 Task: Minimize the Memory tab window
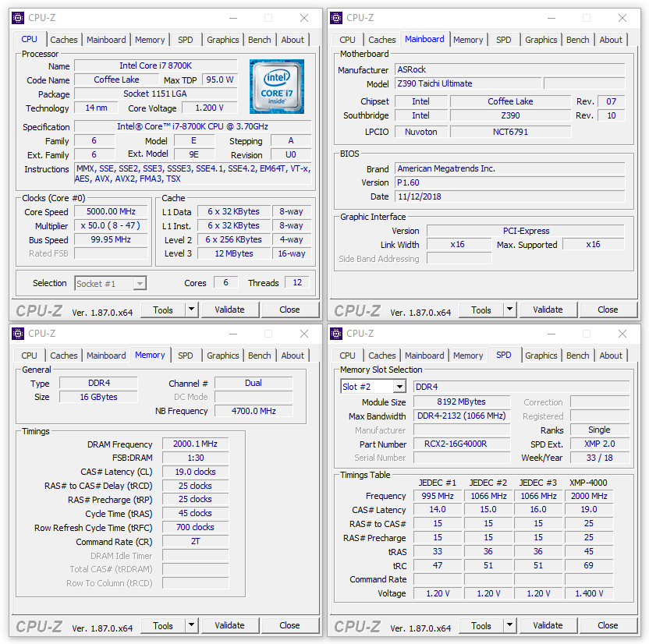tap(233, 334)
